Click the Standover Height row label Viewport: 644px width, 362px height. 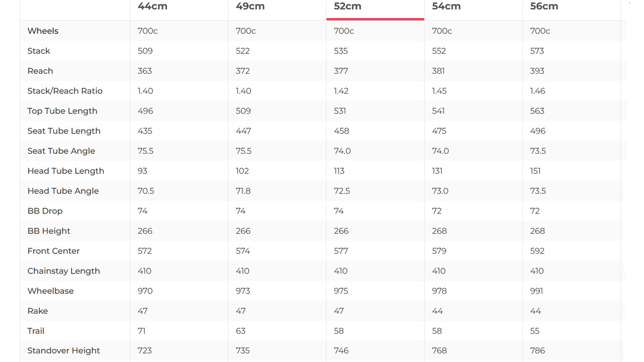click(x=64, y=350)
